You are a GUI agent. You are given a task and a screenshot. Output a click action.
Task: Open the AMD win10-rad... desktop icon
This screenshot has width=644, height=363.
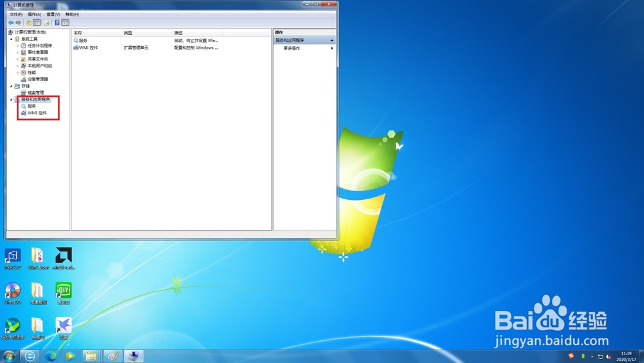pyautogui.click(x=64, y=259)
